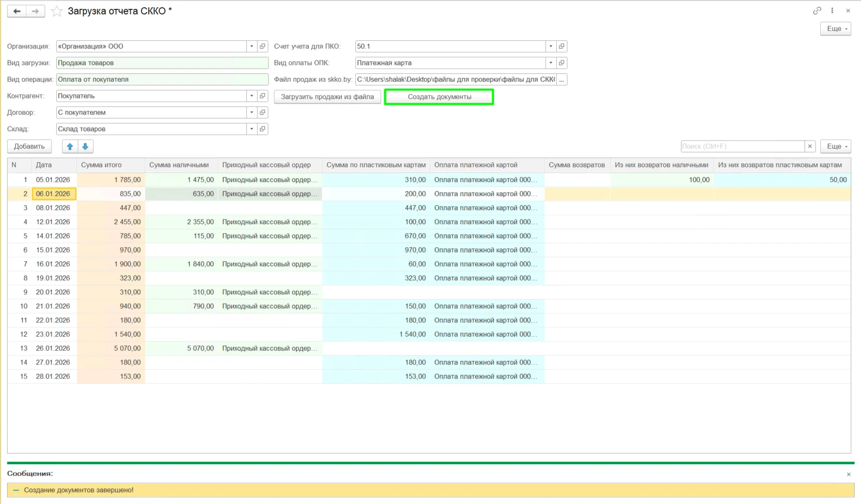Focus the Поиск (Ctrl+F) search box
This screenshot has height=504, width=861.
tap(743, 147)
